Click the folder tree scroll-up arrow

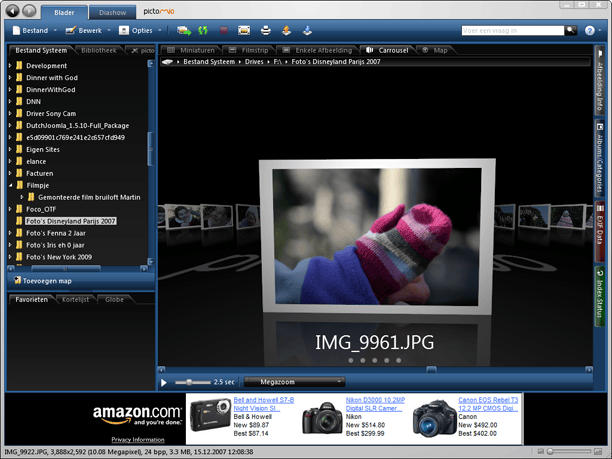click(151, 63)
